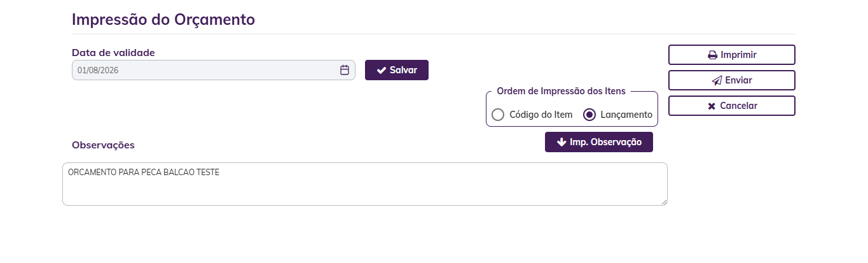
Task: Click the text area resize handle corner
Action: [664, 202]
